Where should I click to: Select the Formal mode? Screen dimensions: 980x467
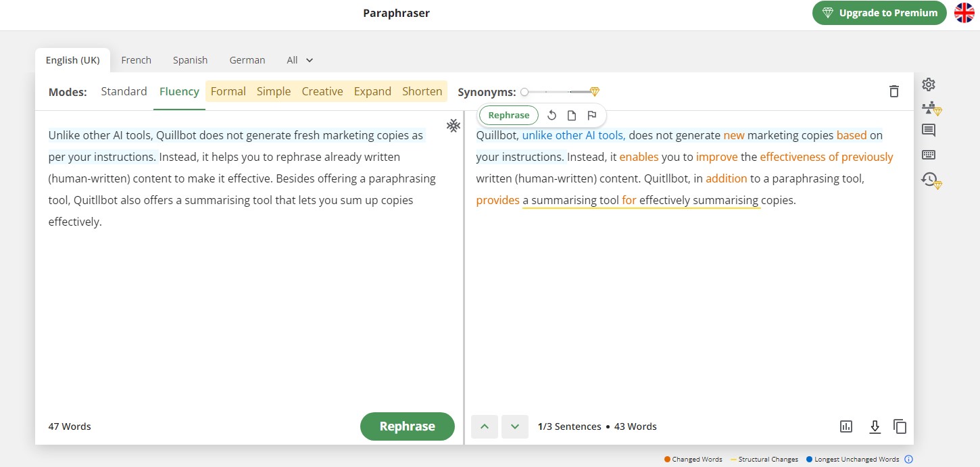228,91
